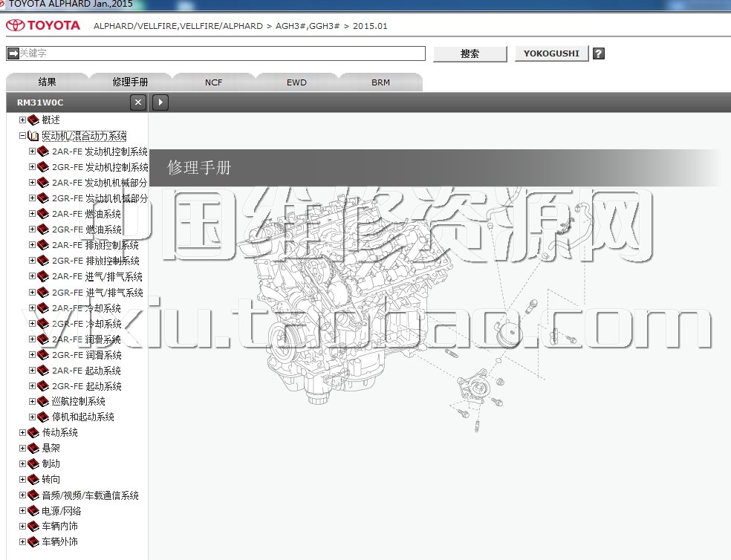Select 停机和起动系统 tree label
The image size is (731, 560).
[83, 417]
